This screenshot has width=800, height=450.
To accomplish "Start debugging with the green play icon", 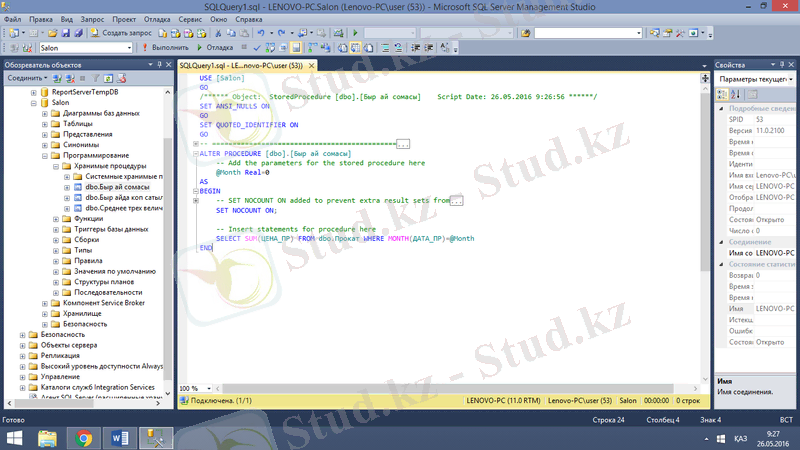I will click(355, 33).
